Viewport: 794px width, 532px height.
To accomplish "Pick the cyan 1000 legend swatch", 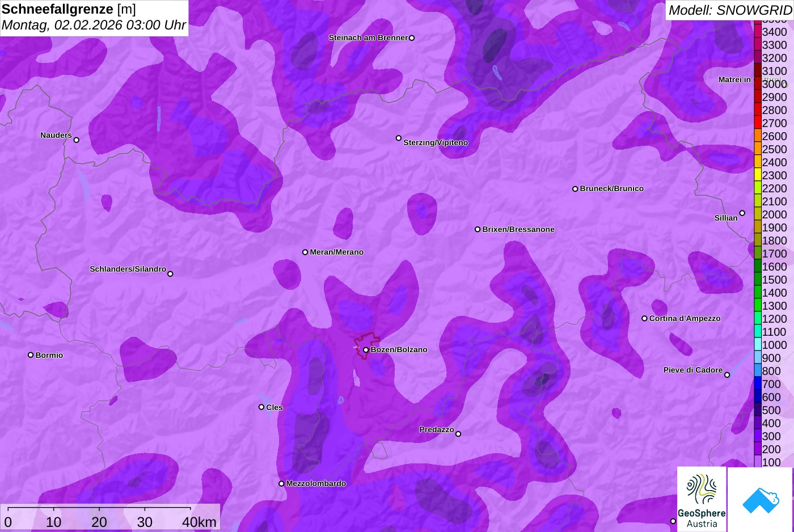I will click(758, 345).
